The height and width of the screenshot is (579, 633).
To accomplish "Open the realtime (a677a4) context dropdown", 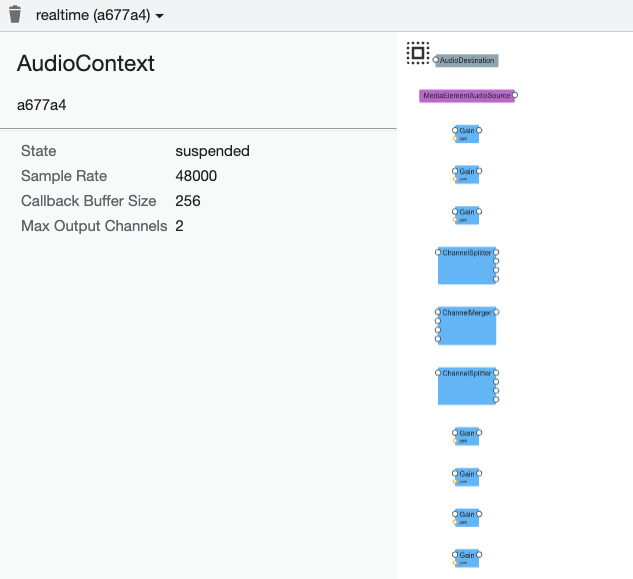I will 100,16.
